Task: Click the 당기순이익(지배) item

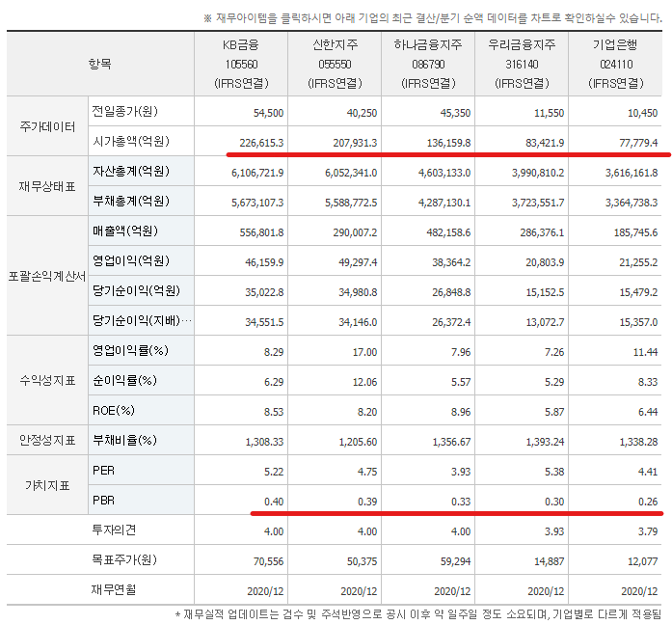Action: [142, 320]
